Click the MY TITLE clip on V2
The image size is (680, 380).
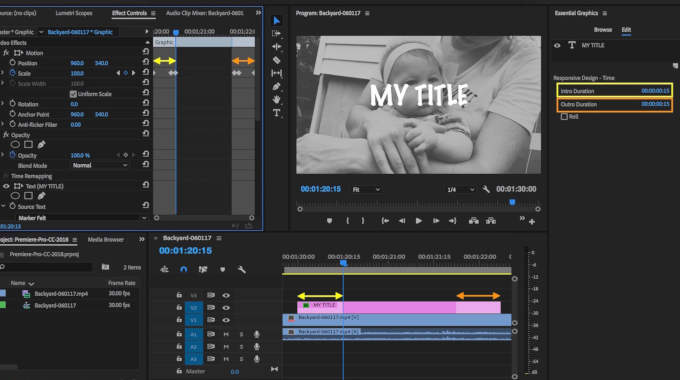[x=399, y=307]
